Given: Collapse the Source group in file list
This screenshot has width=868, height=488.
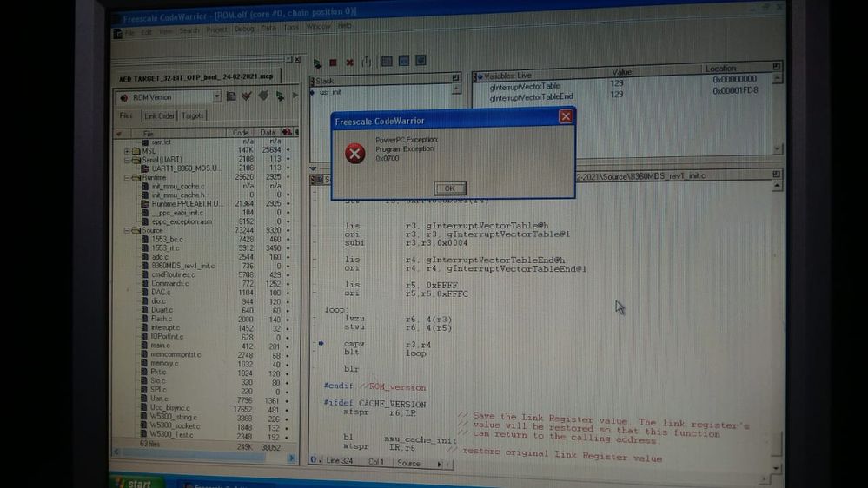Looking at the screenshot, I should [128, 230].
